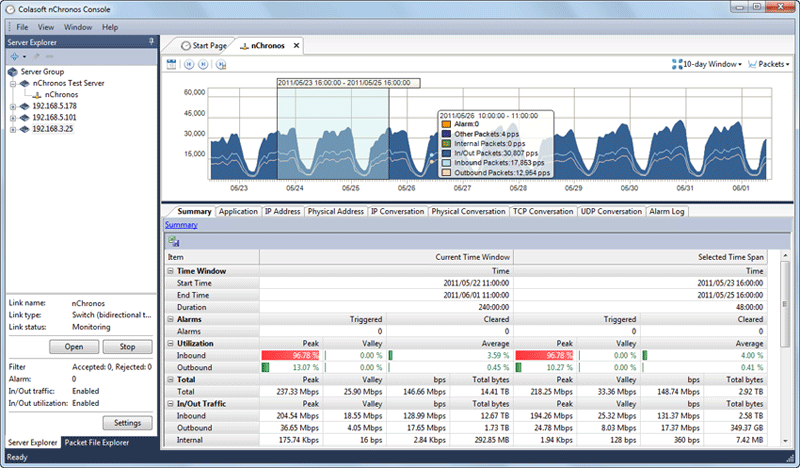Collapse the Time Window section

tap(171, 271)
